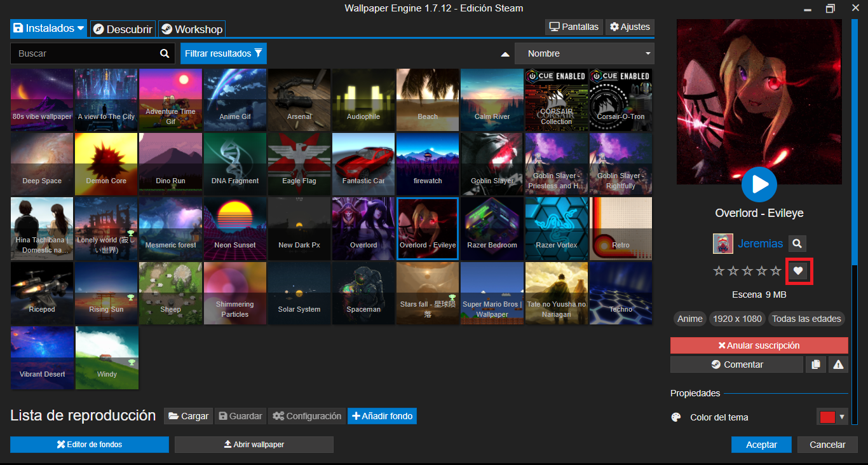
Task: Select the Mesmeric forest wallpaper
Action: coord(170,228)
